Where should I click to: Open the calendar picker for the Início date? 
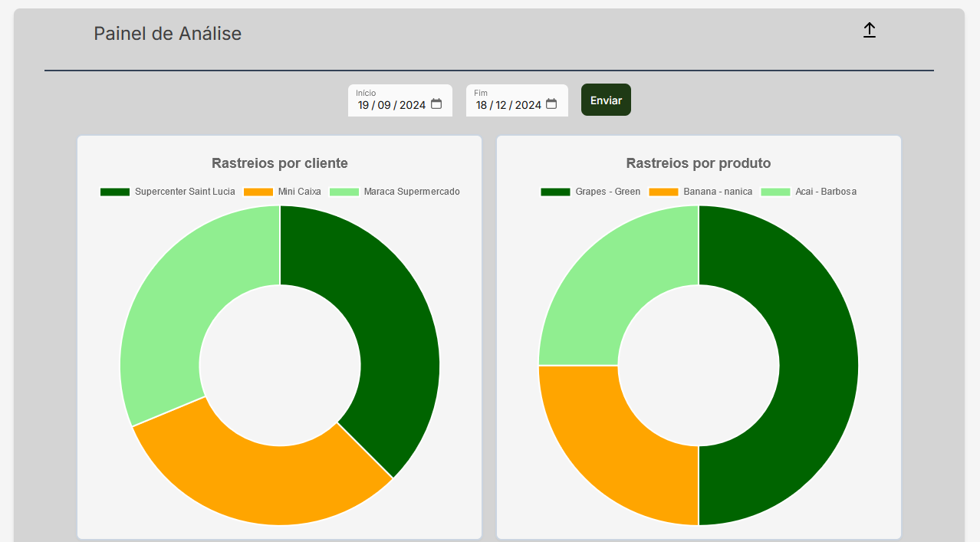(436, 104)
